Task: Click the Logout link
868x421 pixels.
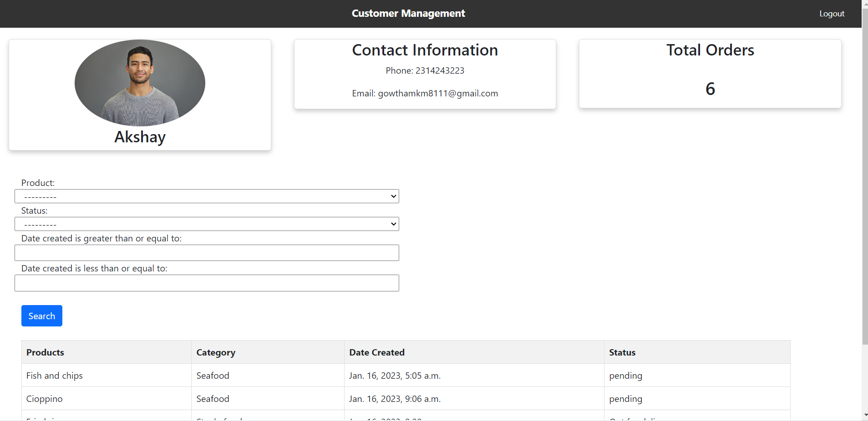Action: click(832, 13)
